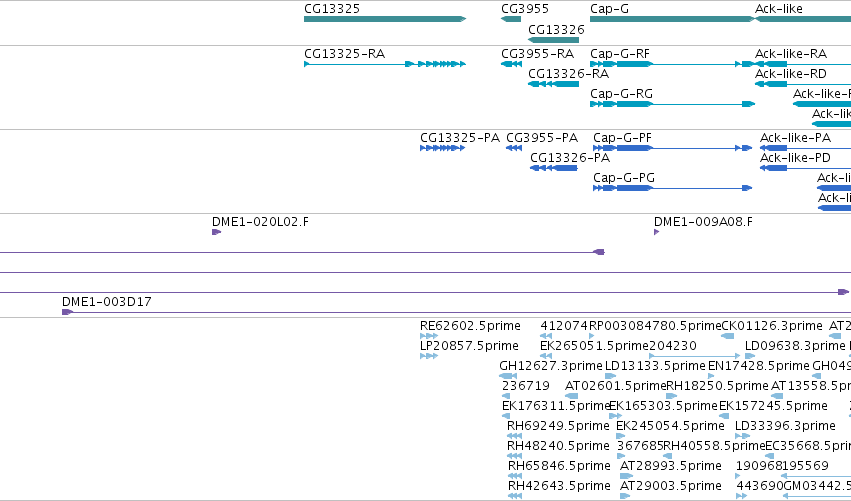Open the 204230 EST feature
Image resolution: width=851 pixels, height=501 pixels.
694,356
